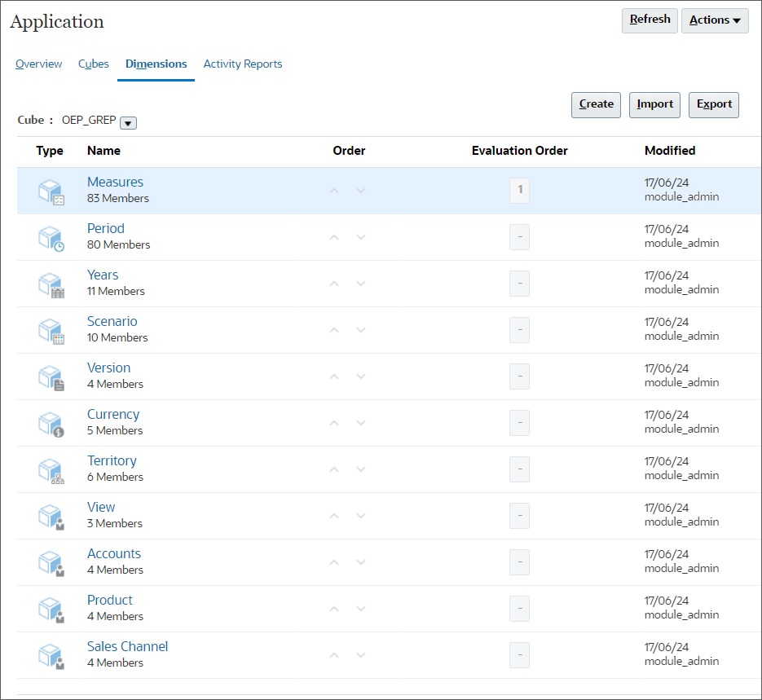
Task: Click the Refresh button
Action: point(650,20)
